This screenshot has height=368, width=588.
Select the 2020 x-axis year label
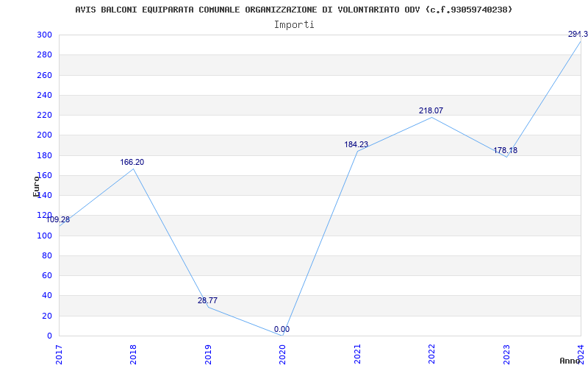point(282,354)
